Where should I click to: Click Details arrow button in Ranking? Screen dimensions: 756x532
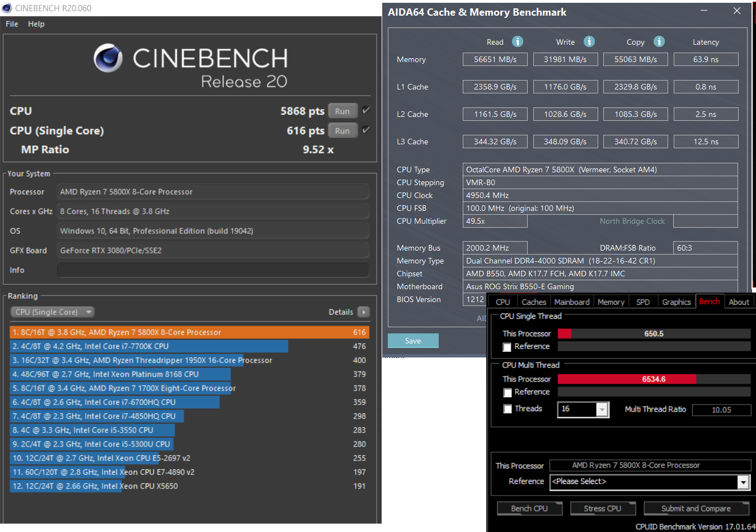(x=363, y=312)
